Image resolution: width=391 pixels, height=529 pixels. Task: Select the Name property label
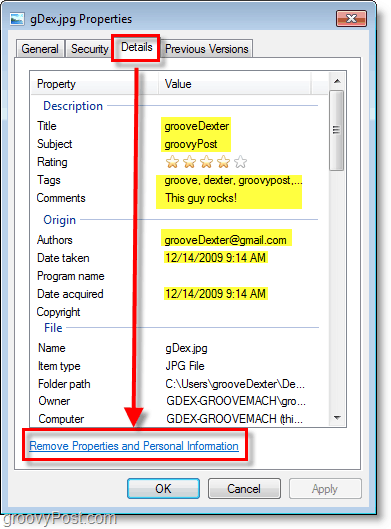(x=52, y=348)
